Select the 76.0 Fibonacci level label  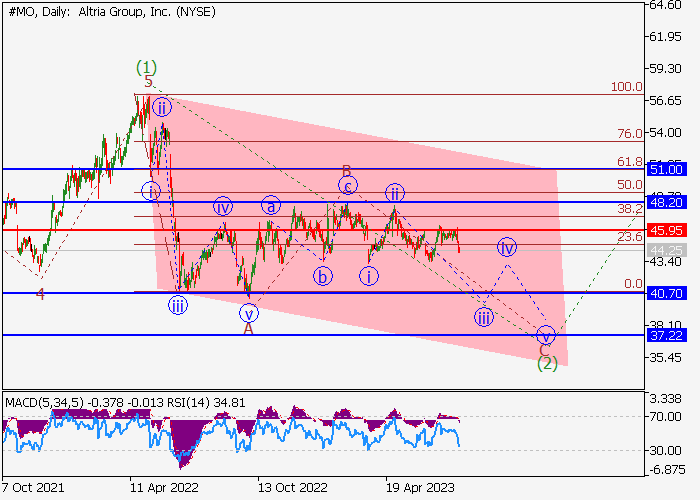coord(630,133)
